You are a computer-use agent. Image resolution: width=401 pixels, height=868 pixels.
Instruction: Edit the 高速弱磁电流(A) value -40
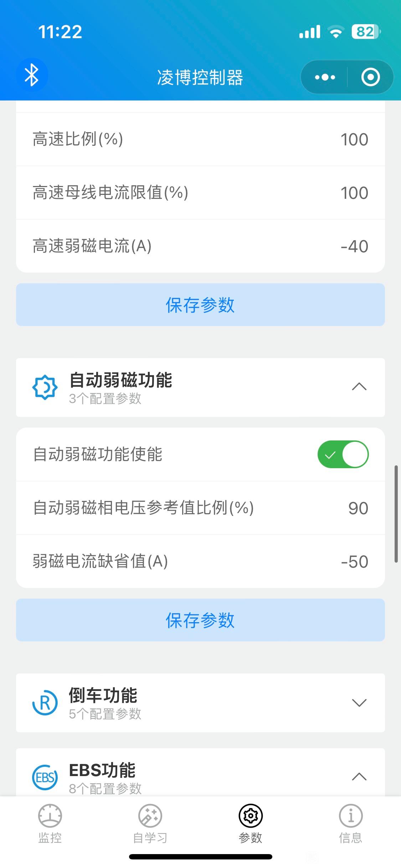(x=354, y=246)
